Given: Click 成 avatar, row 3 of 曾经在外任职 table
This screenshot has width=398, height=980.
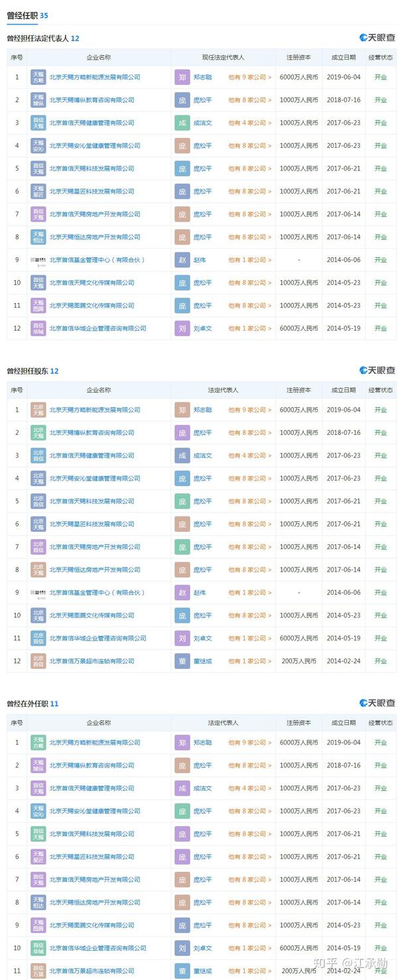Looking at the screenshot, I should click(182, 788).
